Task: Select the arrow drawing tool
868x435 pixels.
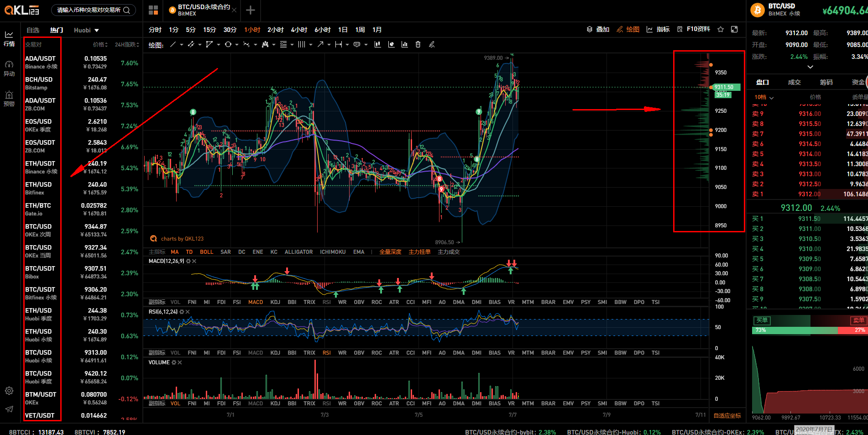Action: coord(320,44)
